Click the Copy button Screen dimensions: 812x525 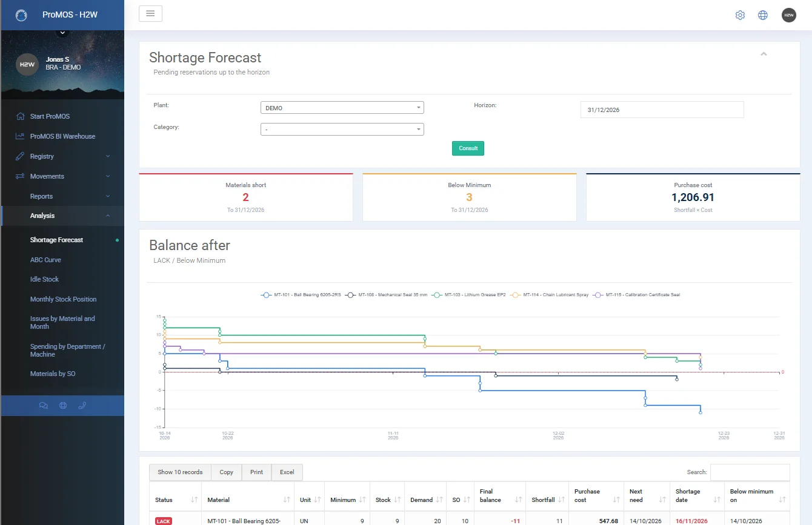click(x=227, y=472)
